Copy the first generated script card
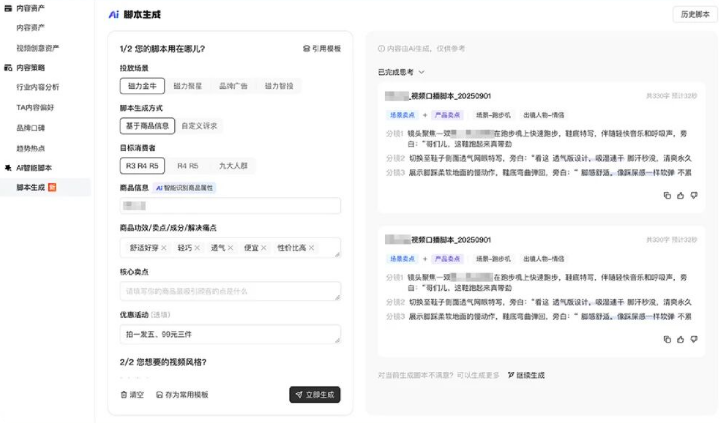The height and width of the screenshot is (423, 721). coord(667,195)
